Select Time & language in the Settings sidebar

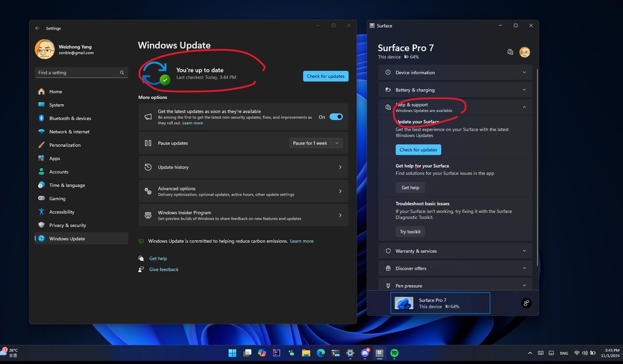[82, 185]
